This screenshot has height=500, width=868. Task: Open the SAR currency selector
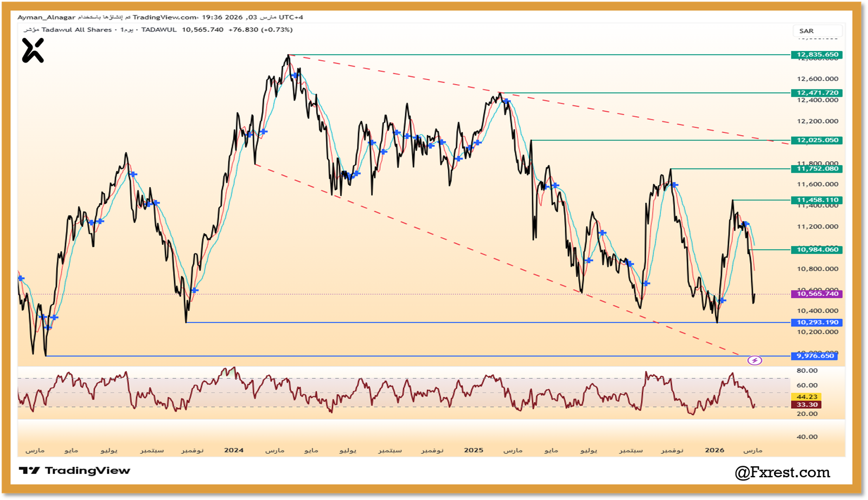[817, 31]
